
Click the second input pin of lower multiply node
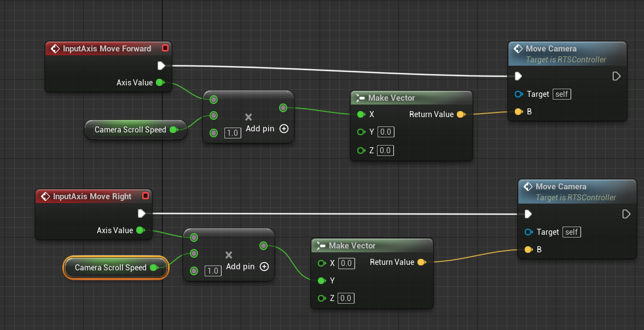click(194, 253)
